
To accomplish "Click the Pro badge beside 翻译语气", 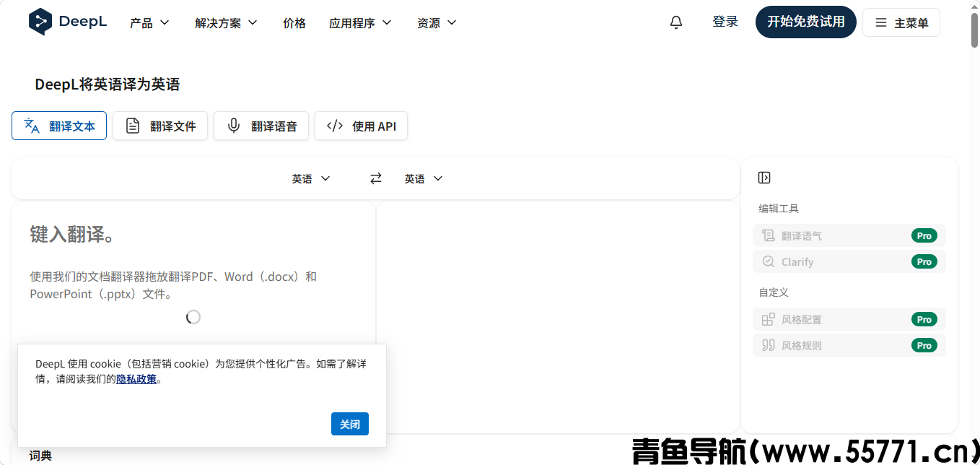I will point(924,235).
